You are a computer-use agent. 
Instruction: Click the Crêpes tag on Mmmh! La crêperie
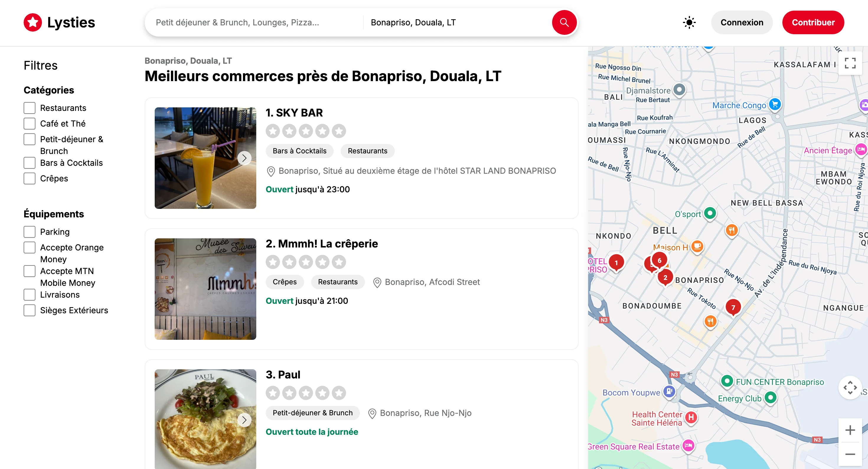click(x=284, y=282)
